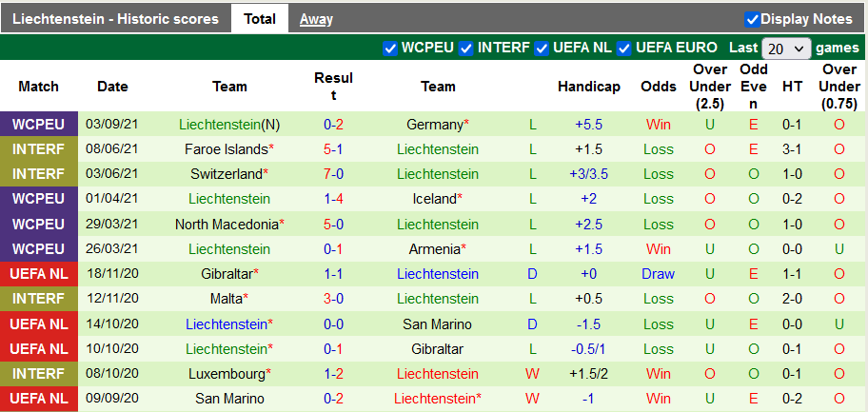
Task: Click the 0-2 result against Germany
Action: (333, 125)
